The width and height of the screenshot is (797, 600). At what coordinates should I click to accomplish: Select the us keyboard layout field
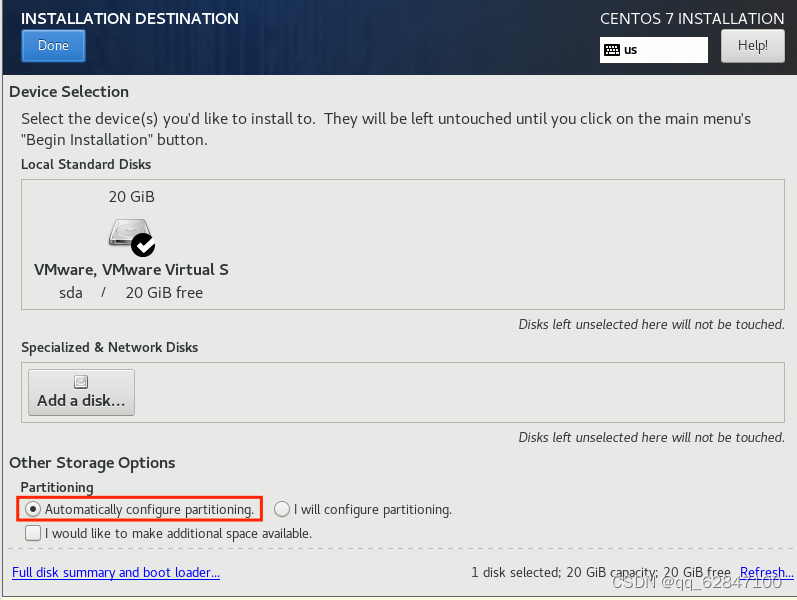click(653, 50)
